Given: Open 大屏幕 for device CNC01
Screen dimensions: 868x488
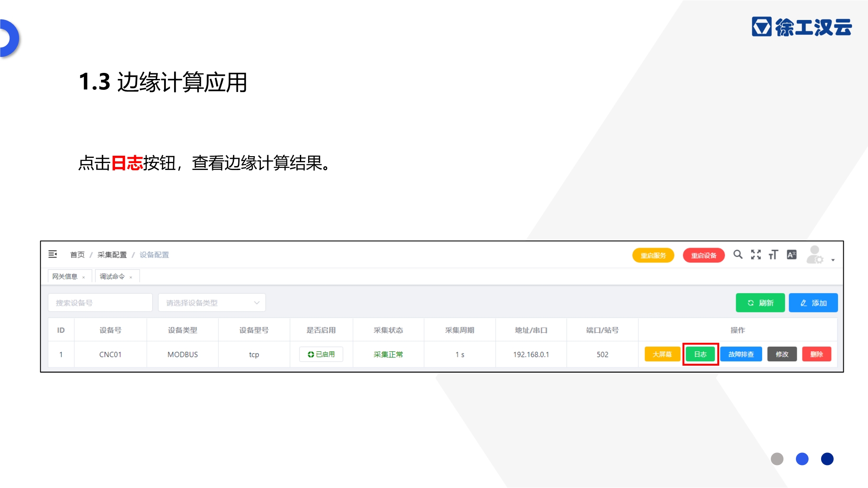Looking at the screenshot, I should 662,354.
